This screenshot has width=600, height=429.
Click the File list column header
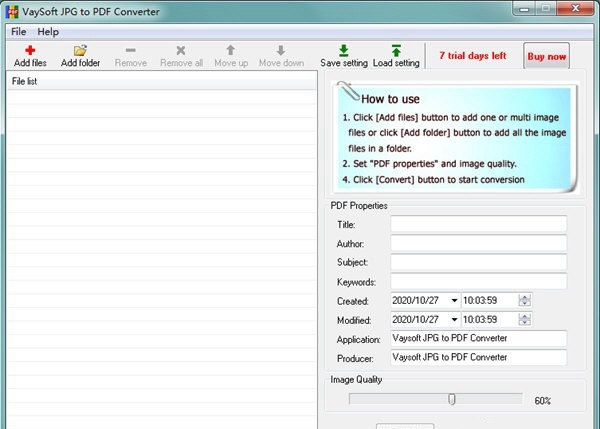coord(161,81)
